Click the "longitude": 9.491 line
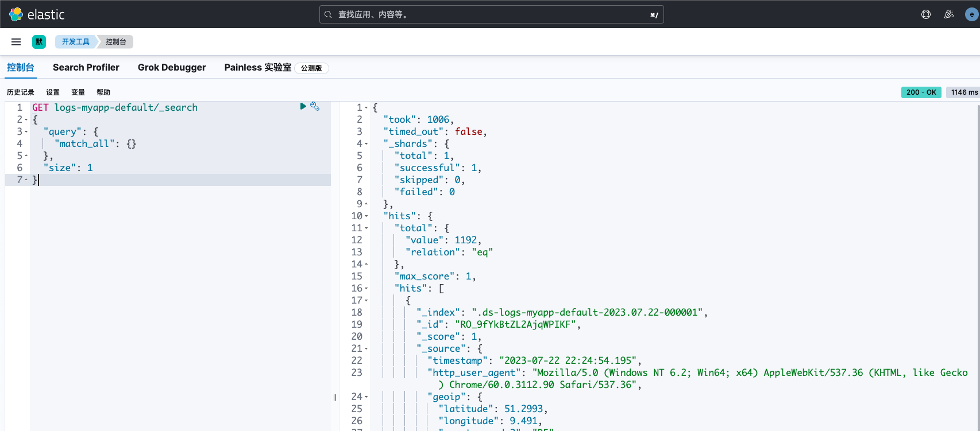Screen dimensions: 980x431 490,421
